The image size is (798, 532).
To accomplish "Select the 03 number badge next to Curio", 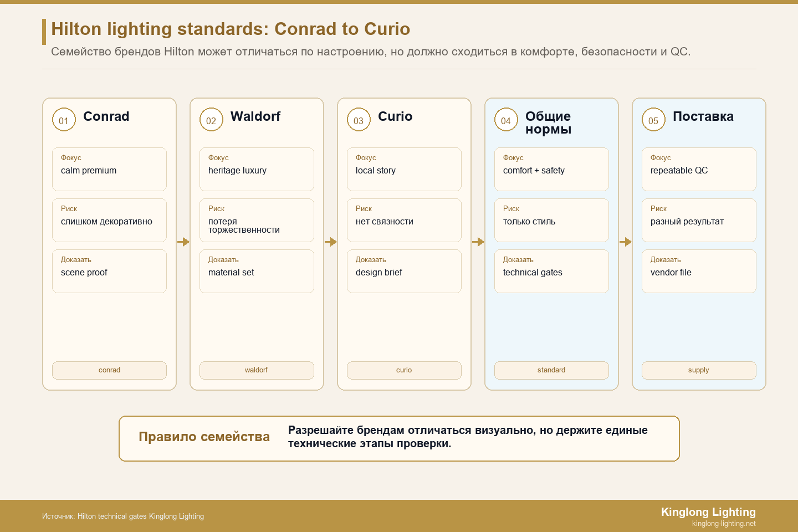I will 359,120.
